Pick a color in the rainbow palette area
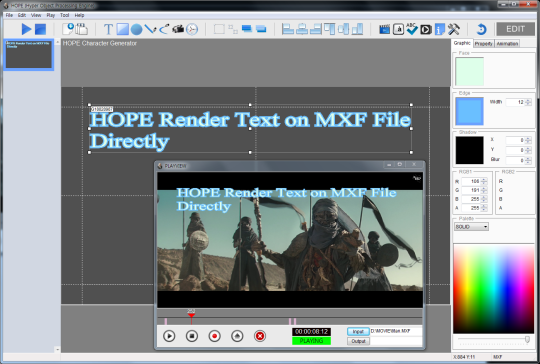 click(494, 288)
